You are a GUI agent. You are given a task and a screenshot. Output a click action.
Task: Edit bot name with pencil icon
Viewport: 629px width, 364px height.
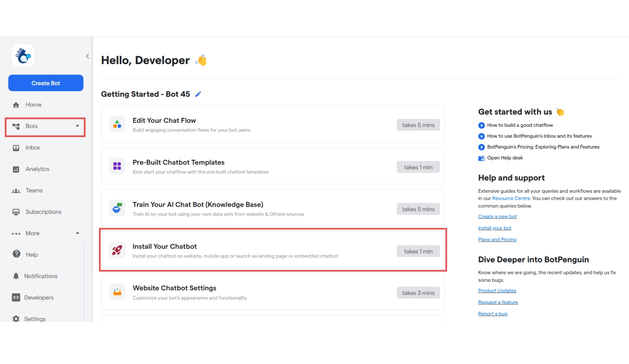click(x=198, y=94)
